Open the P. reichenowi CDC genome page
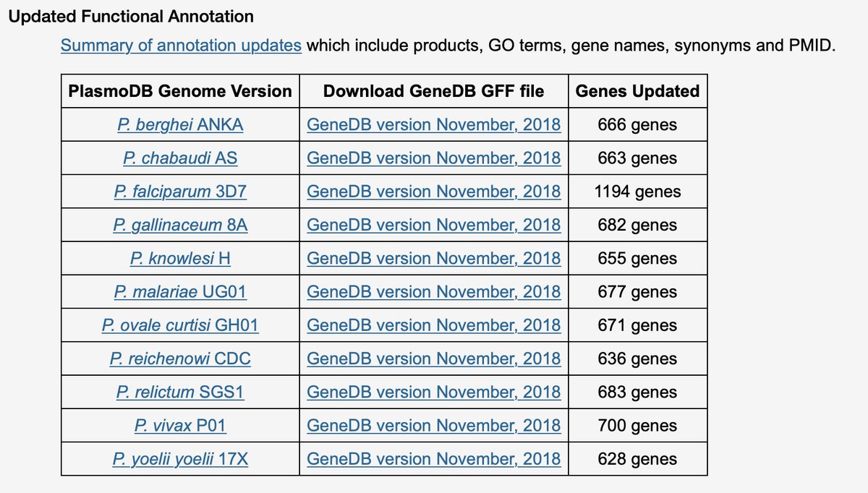This screenshot has height=493, width=868. (x=180, y=358)
